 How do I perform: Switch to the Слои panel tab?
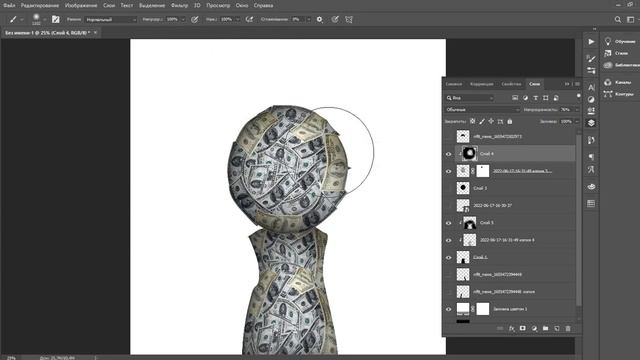pyautogui.click(x=534, y=84)
